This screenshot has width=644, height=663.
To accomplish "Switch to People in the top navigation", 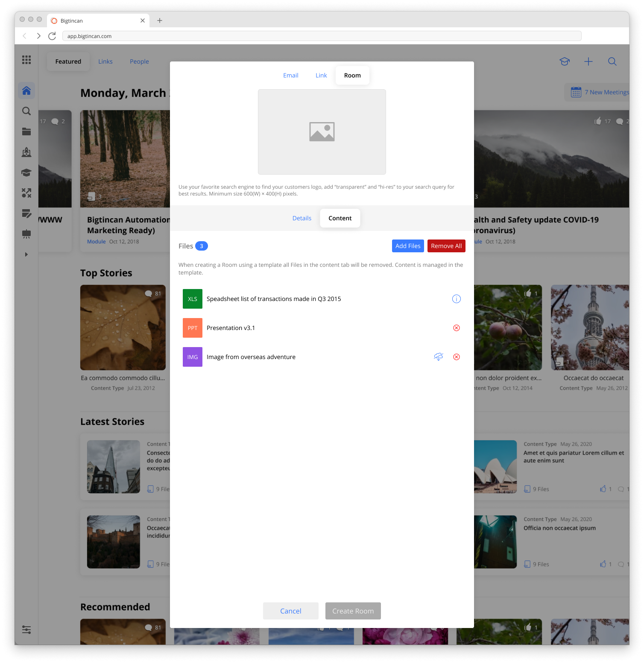I will [x=139, y=61].
